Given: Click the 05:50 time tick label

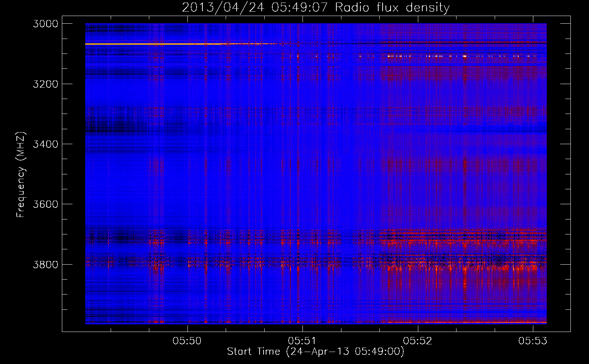Looking at the screenshot, I should 187,341.
